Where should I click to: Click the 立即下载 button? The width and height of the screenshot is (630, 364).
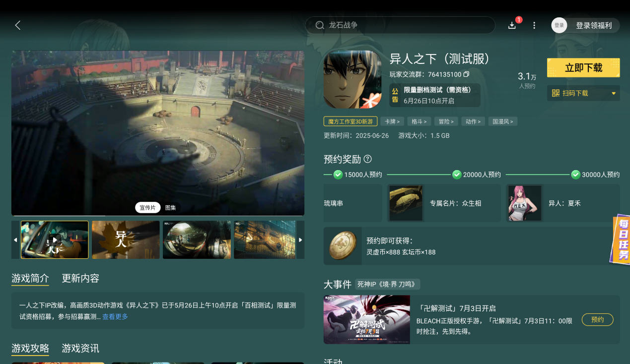click(583, 68)
